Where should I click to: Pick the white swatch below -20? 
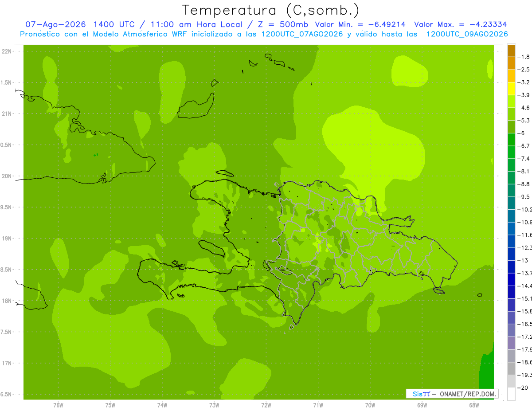(511, 394)
